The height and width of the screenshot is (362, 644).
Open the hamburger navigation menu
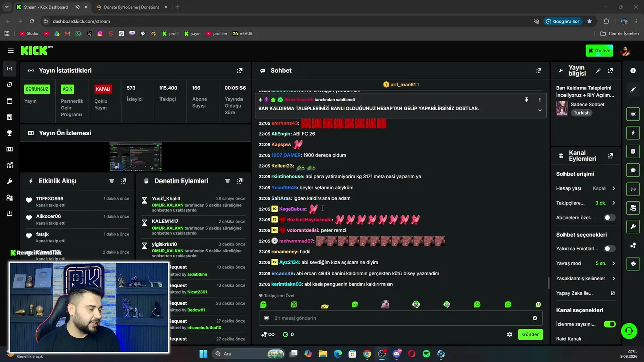click(11, 51)
